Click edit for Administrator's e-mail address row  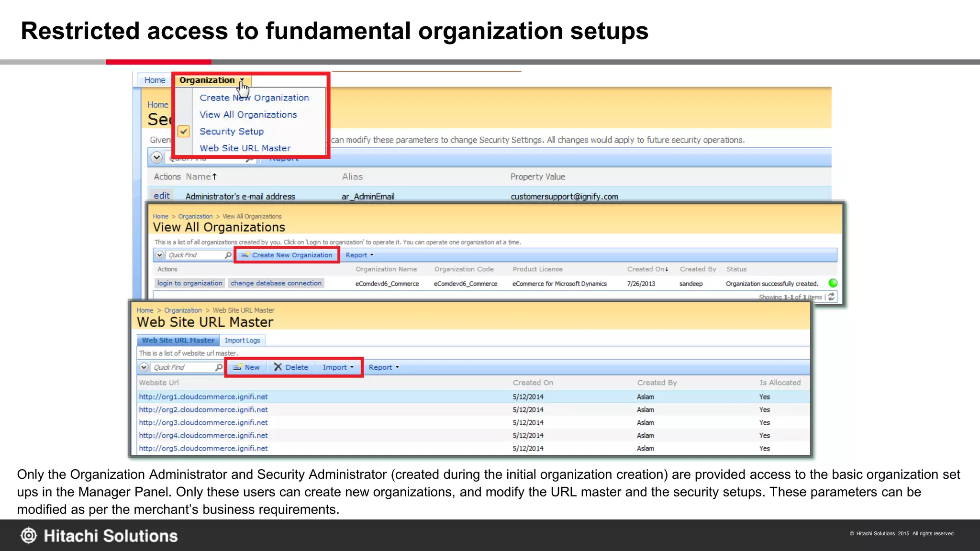click(x=162, y=196)
